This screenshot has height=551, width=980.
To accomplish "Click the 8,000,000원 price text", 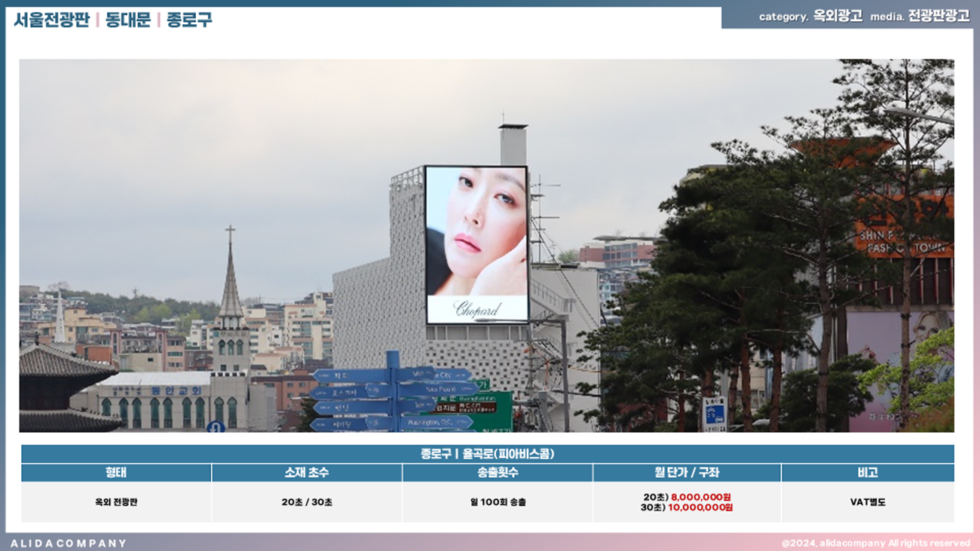I will click(701, 497).
